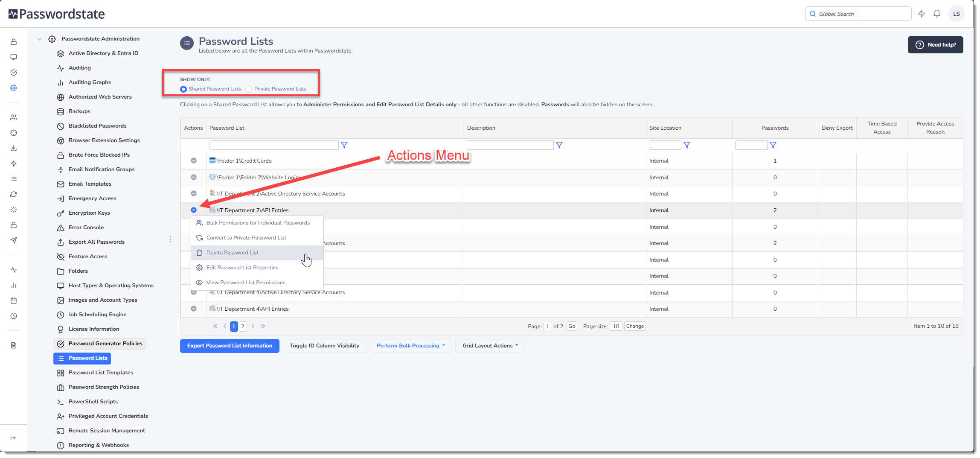Open actions menu for IT Department 4\API Entries
This screenshot has width=980, height=458.
[194, 309]
